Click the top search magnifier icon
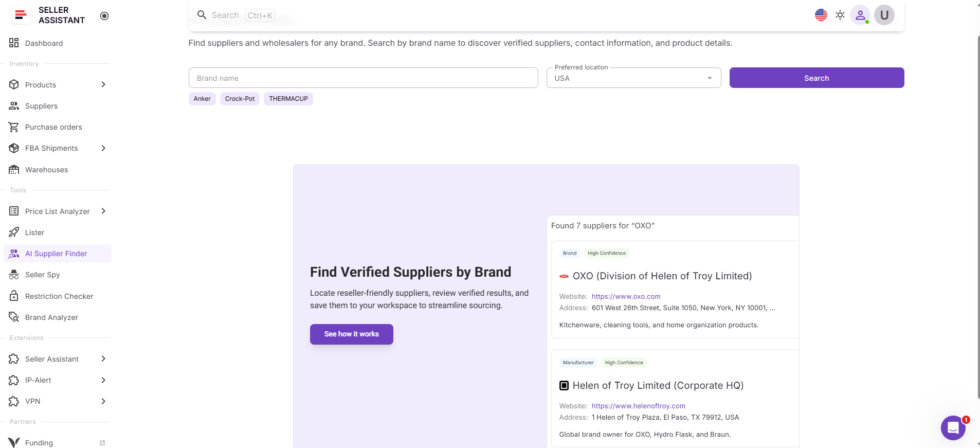The width and height of the screenshot is (980, 448). pyautogui.click(x=202, y=15)
